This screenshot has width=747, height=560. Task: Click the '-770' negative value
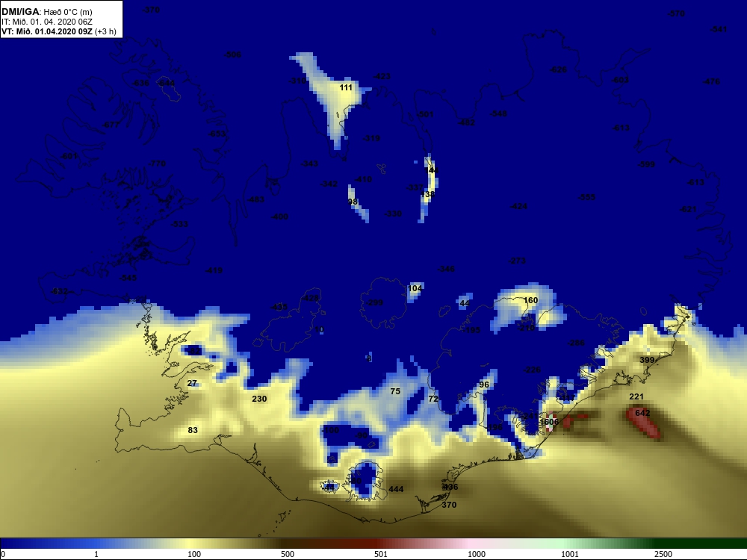pos(157,164)
